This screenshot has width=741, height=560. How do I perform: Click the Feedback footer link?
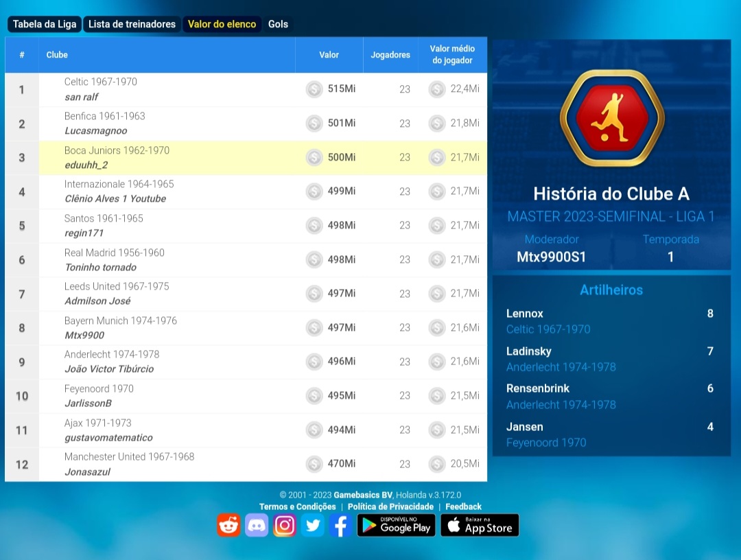463,506
